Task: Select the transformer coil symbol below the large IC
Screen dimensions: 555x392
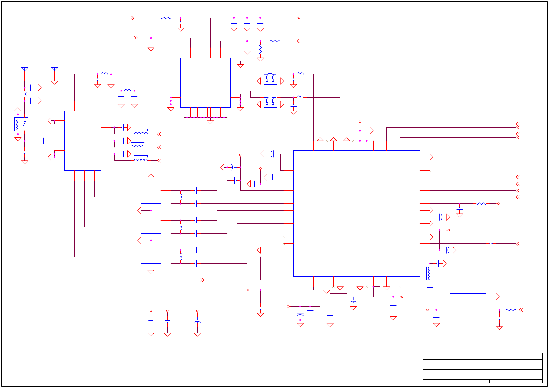Action: pyautogui.click(x=428, y=273)
